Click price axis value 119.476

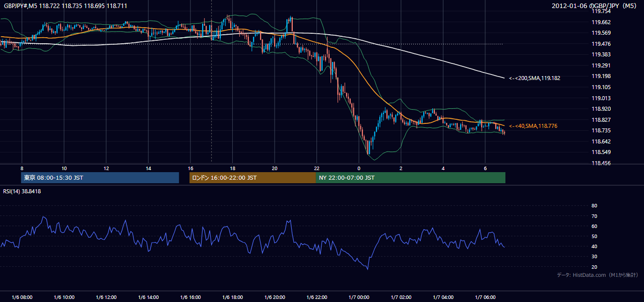coord(601,44)
